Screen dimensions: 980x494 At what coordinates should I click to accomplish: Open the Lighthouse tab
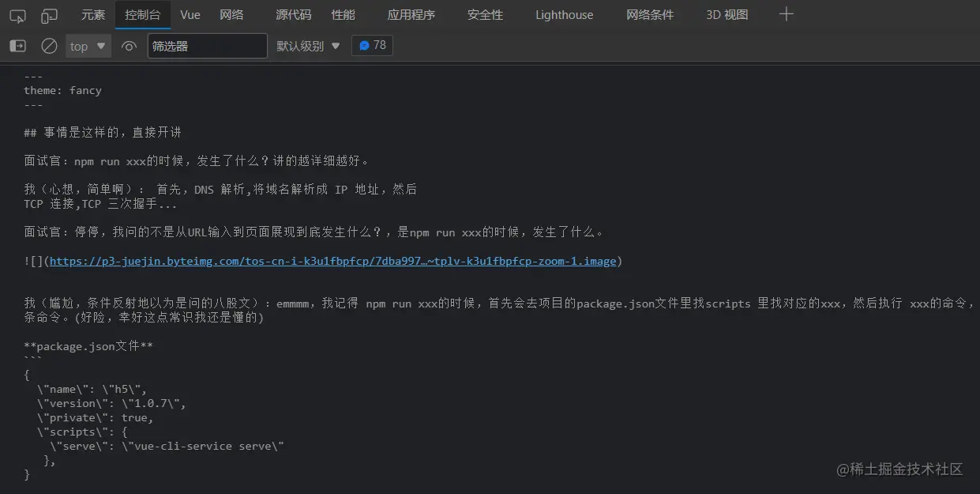click(565, 15)
